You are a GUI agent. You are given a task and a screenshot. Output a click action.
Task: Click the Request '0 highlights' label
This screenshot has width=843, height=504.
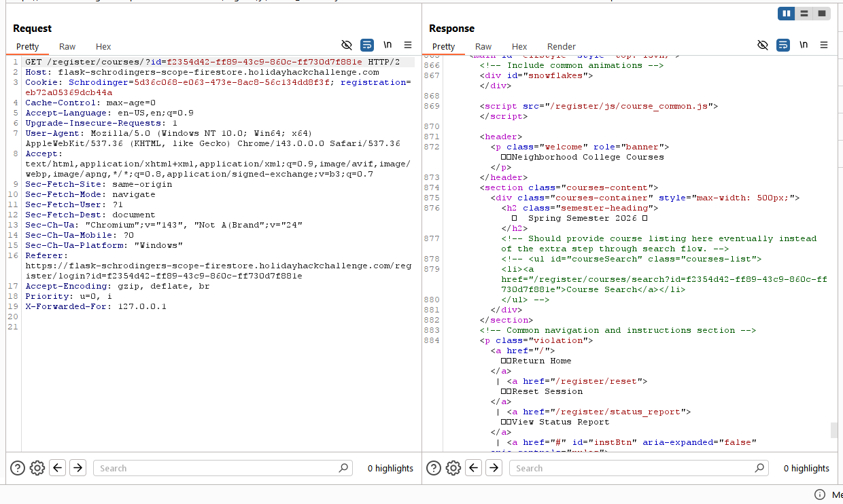(390, 468)
